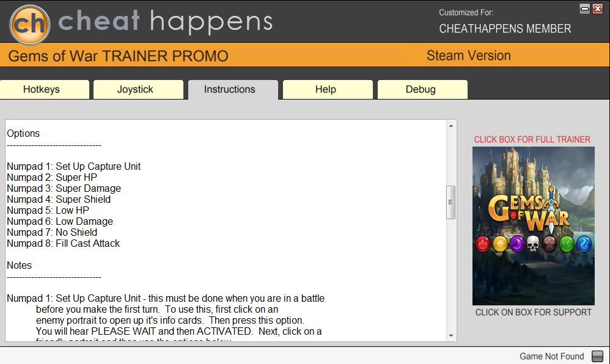The image size is (610, 364).
Task: Click the note line 'enemy portrait to open up'
Action: (170, 321)
